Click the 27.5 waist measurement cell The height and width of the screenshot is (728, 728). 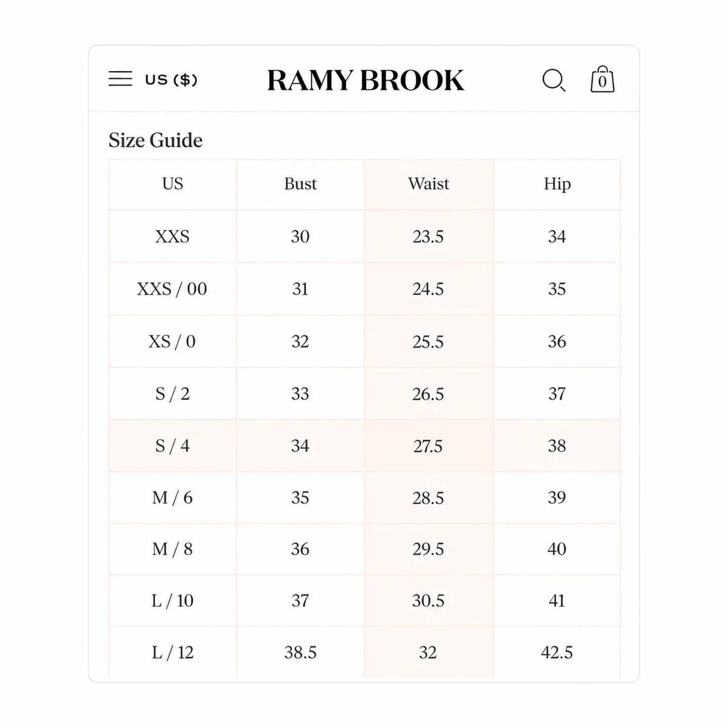(x=428, y=446)
